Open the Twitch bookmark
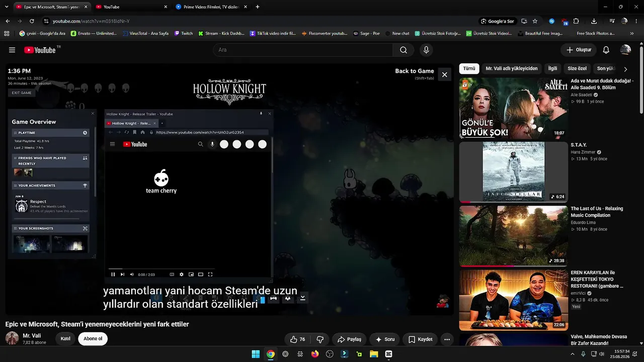Image resolution: width=644 pixels, height=362 pixels. [184, 33]
